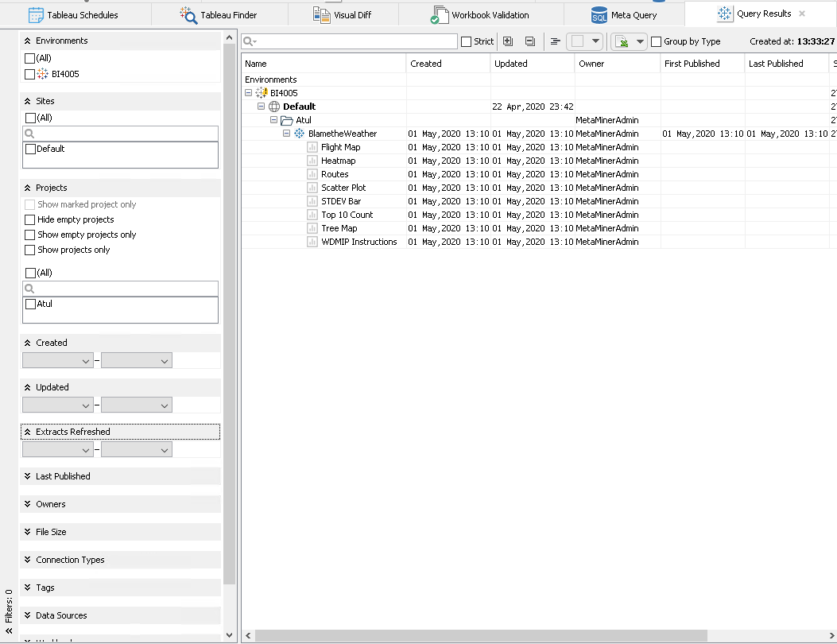Check the Atul project checkbox
This screenshot has width=837, height=644.
tap(30, 304)
